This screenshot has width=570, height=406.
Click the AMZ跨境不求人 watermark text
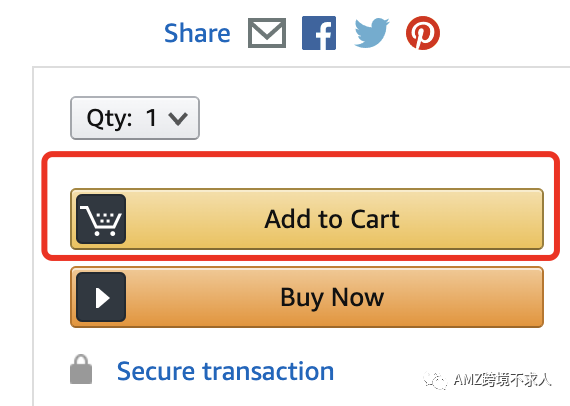(502, 380)
